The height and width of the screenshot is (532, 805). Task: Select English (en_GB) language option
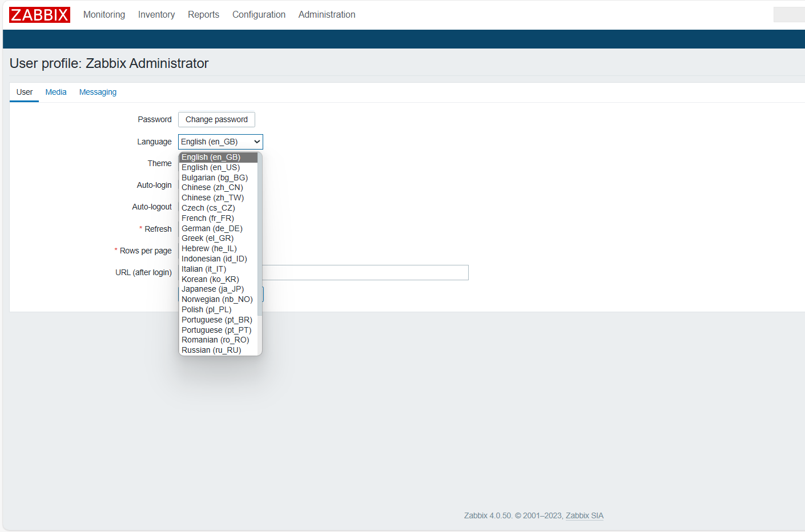[218, 157]
